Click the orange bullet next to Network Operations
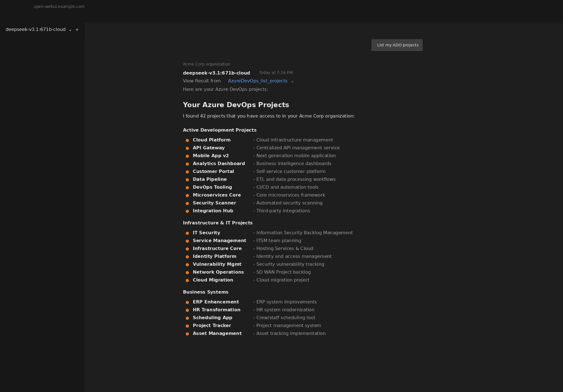This screenshot has width=563, height=392. (x=187, y=272)
